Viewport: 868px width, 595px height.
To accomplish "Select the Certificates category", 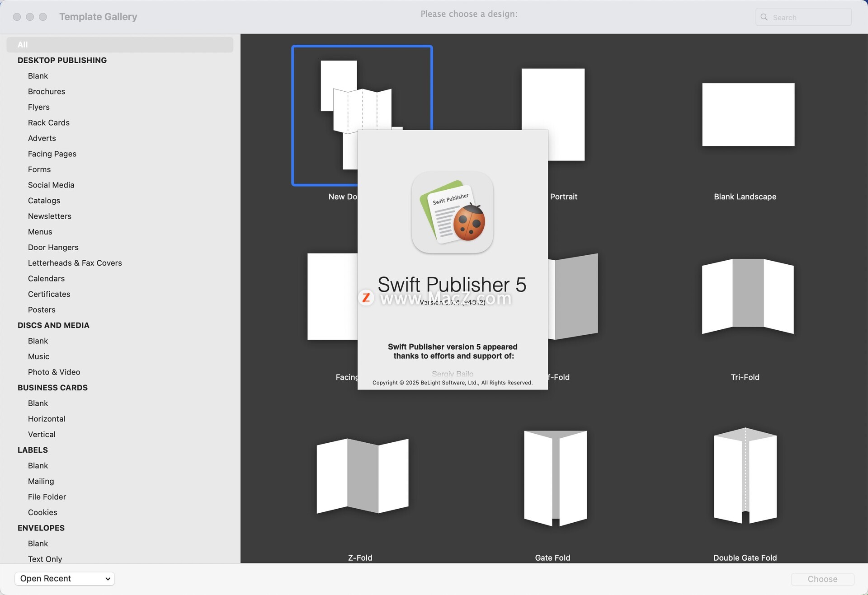I will [x=49, y=294].
